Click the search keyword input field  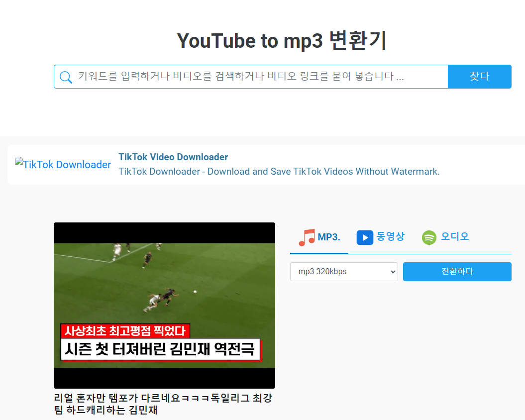pyautogui.click(x=249, y=76)
